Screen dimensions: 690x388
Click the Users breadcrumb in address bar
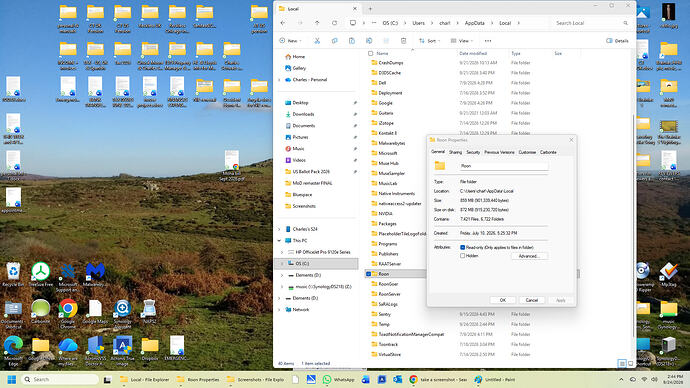(418, 23)
